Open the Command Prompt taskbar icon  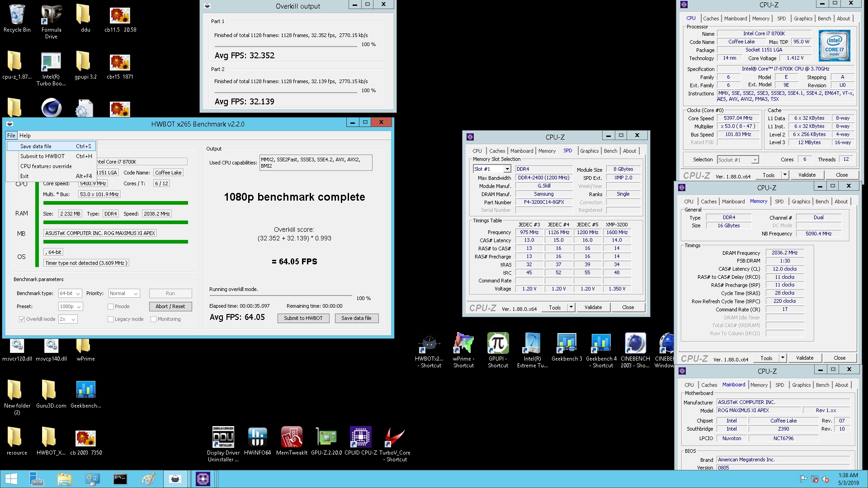click(x=120, y=479)
